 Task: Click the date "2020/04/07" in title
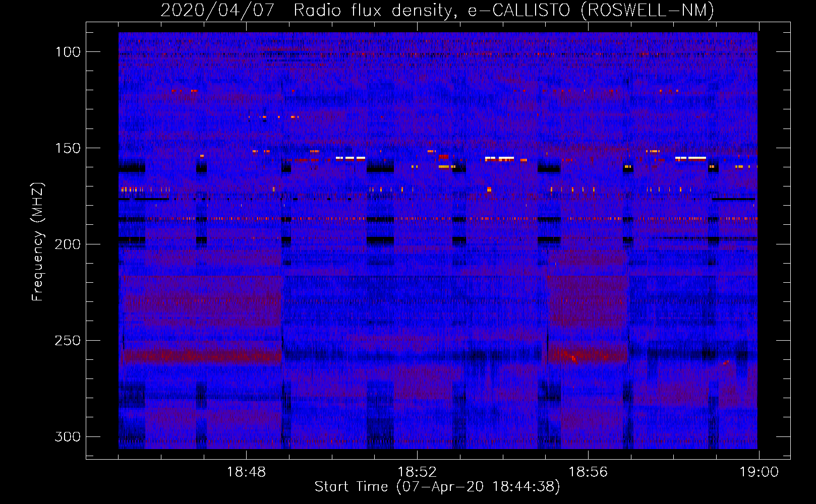pyautogui.click(x=217, y=10)
